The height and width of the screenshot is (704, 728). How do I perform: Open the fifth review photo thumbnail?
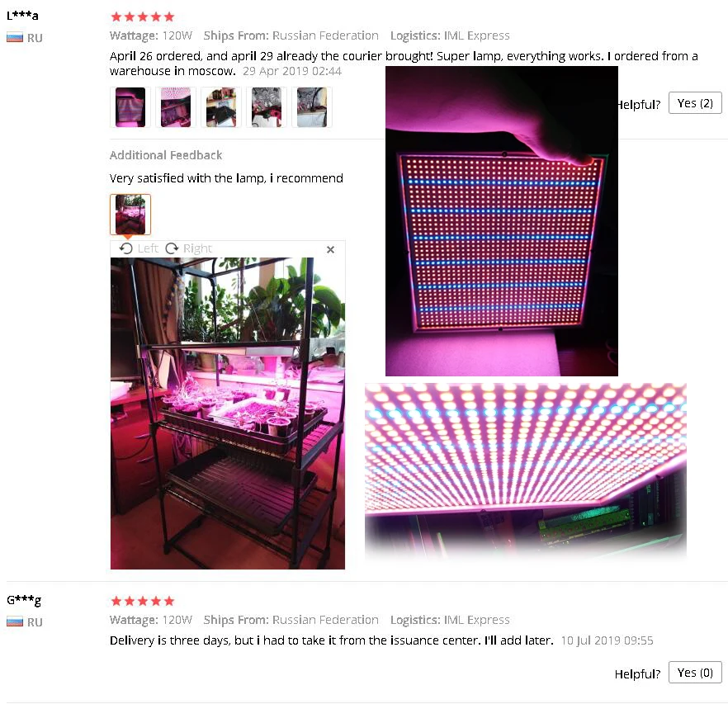[311, 107]
